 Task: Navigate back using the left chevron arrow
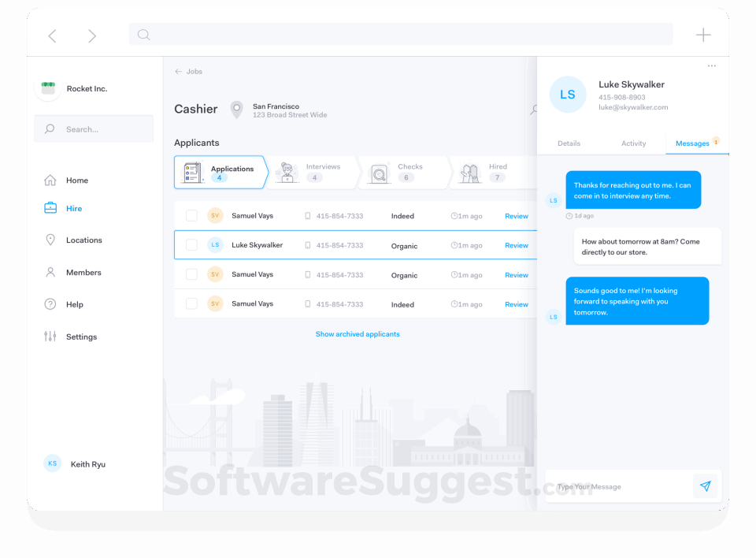coord(52,35)
